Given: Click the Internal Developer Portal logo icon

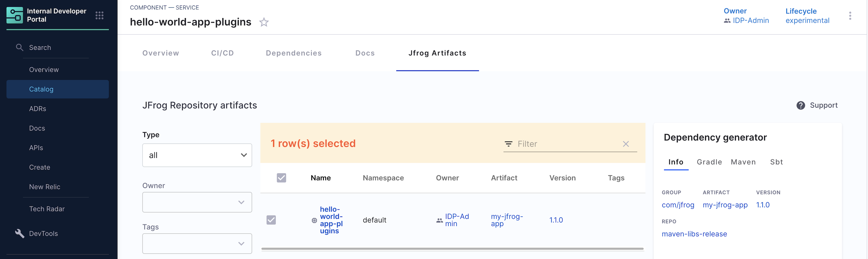Looking at the screenshot, I should (x=15, y=15).
